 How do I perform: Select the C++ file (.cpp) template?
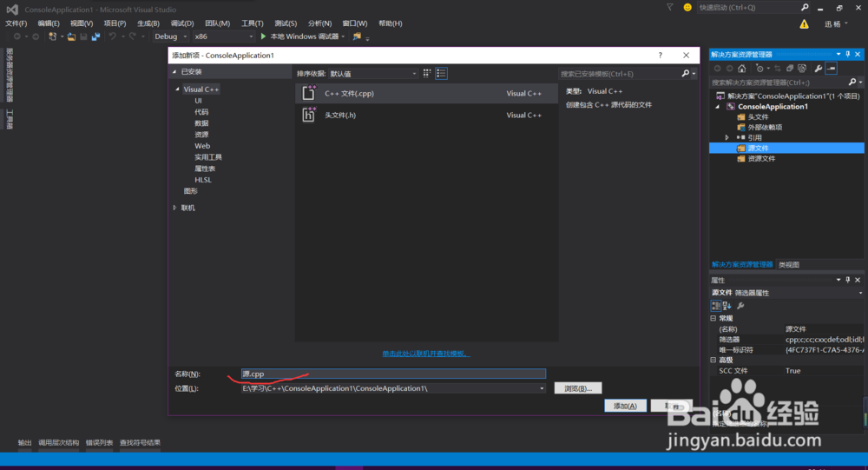[426, 93]
